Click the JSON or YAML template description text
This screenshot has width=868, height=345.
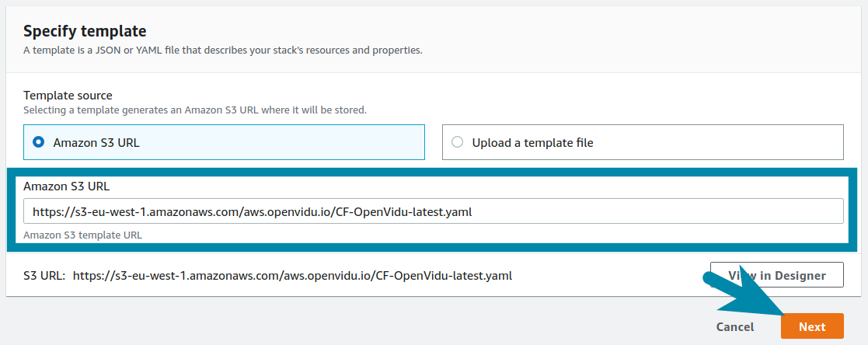(222, 51)
